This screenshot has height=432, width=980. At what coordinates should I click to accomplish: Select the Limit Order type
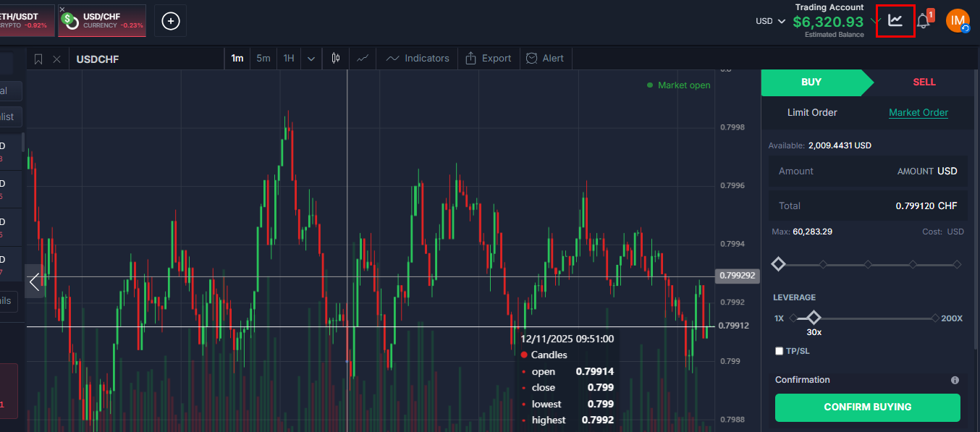(x=812, y=112)
